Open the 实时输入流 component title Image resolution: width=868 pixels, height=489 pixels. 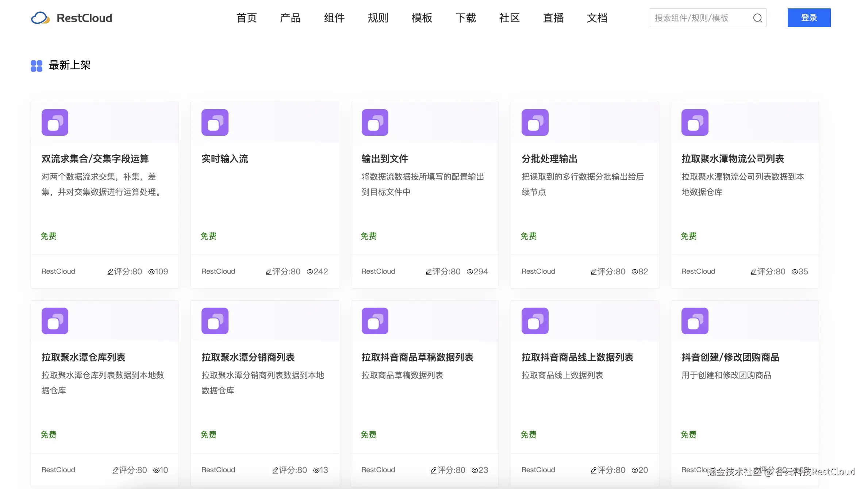pyautogui.click(x=225, y=159)
